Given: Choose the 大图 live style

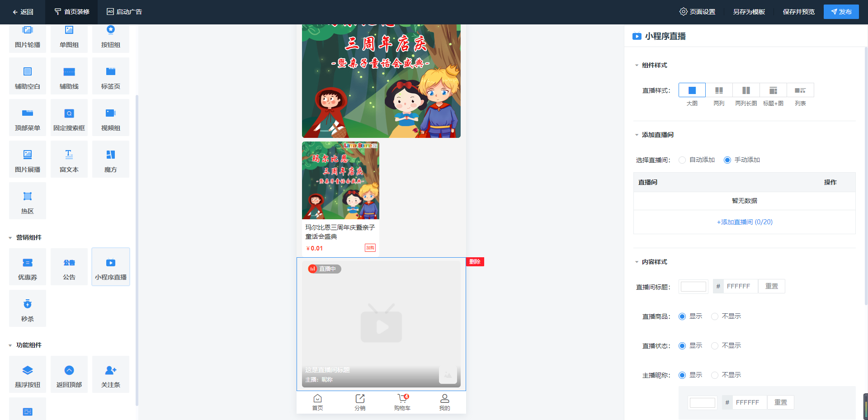Looking at the screenshot, I should pos(692,90).
